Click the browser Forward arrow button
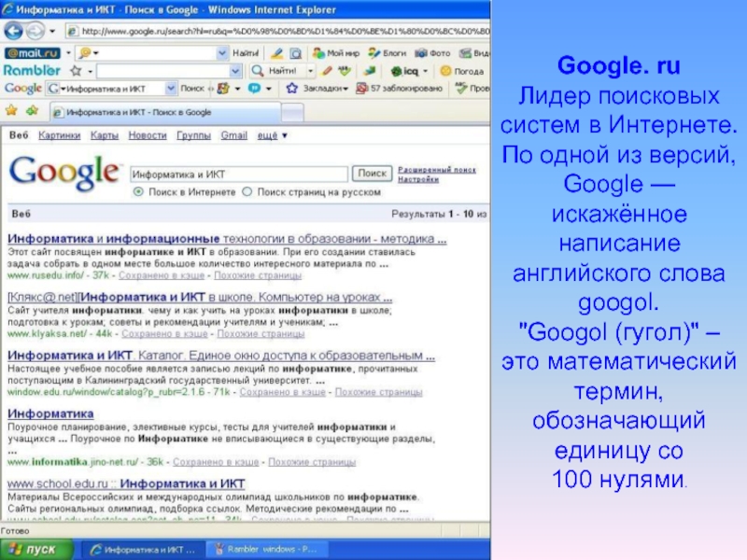This screenshot has height=560, width=747. pos(35,32)
